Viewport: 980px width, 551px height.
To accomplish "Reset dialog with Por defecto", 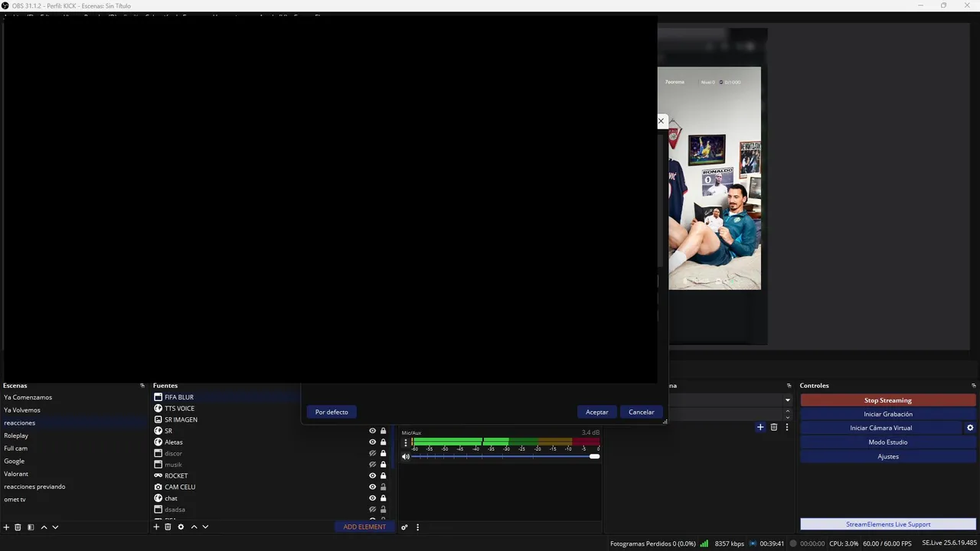I will tap(332, 412).
